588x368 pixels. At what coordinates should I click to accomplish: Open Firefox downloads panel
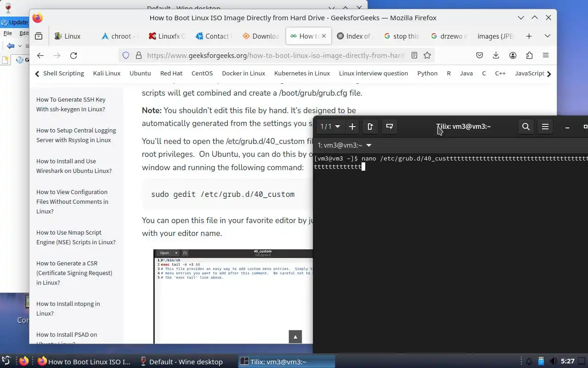(496, 55)
